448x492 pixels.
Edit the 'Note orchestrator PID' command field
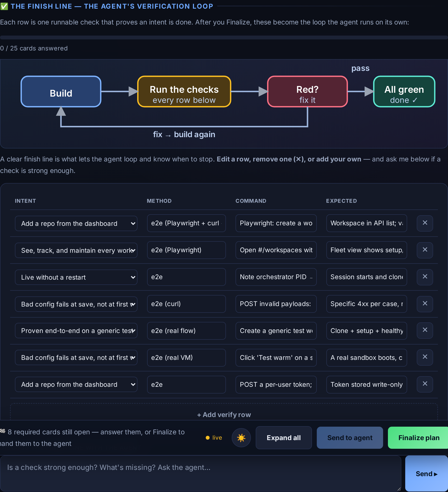276,277
